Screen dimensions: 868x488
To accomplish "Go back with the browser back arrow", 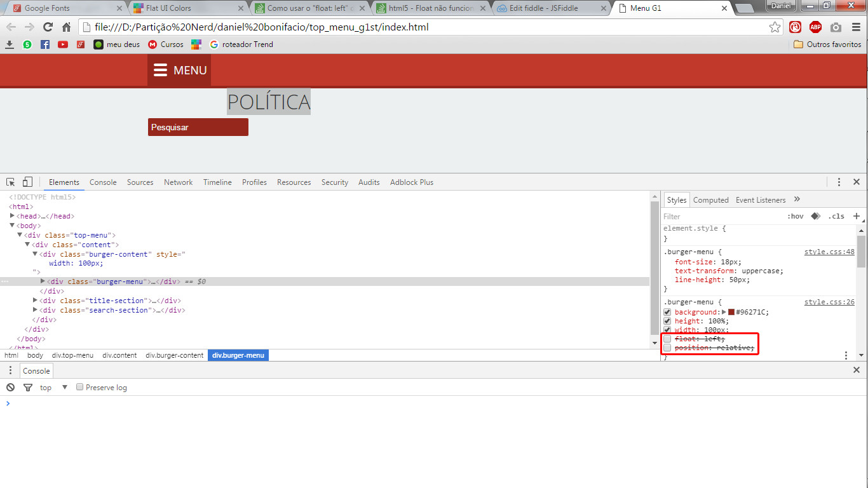I will point(11,27).
